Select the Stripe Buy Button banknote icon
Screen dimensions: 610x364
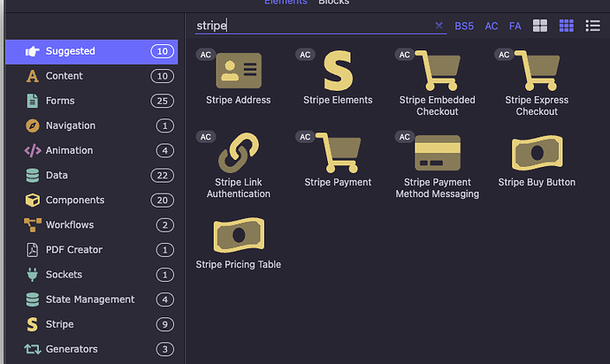click(538, 153)
